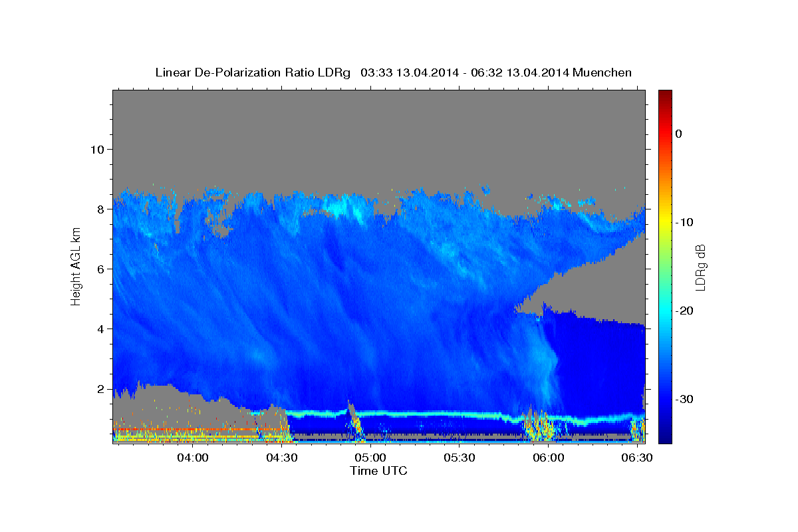The height and width of the screenshot is (532, 798).
Task: Click the colorbar tick label '-30'
Action: [685, 399]
